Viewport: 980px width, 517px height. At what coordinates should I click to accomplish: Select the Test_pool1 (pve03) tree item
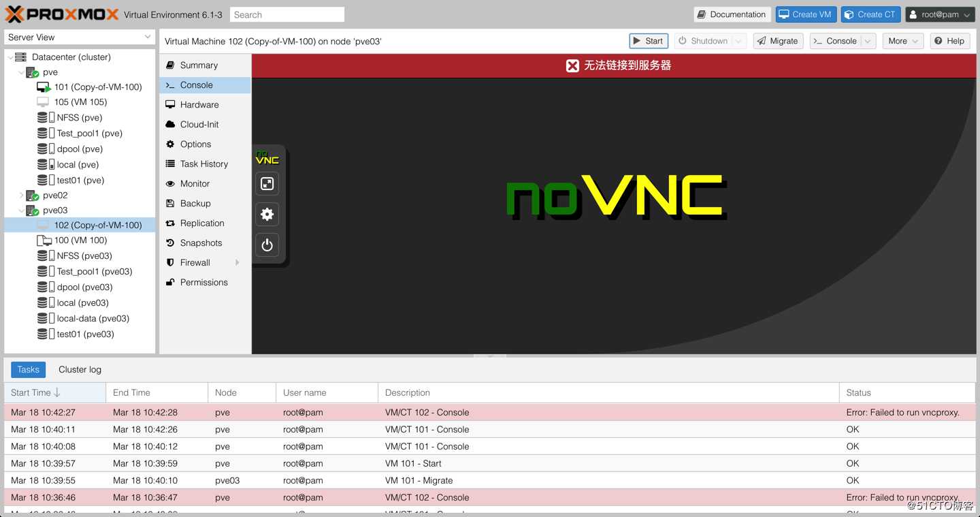(x=80, y=272)
